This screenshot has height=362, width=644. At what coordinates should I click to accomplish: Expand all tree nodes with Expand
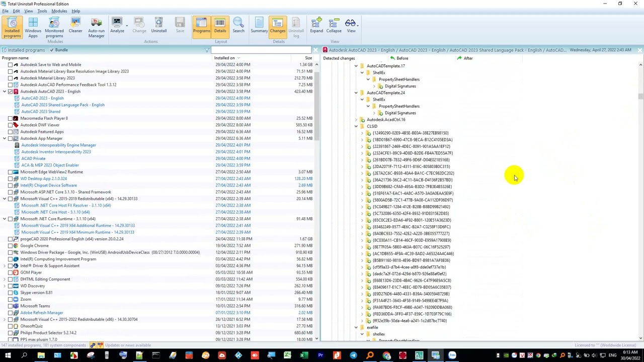[x=316, y=26]
